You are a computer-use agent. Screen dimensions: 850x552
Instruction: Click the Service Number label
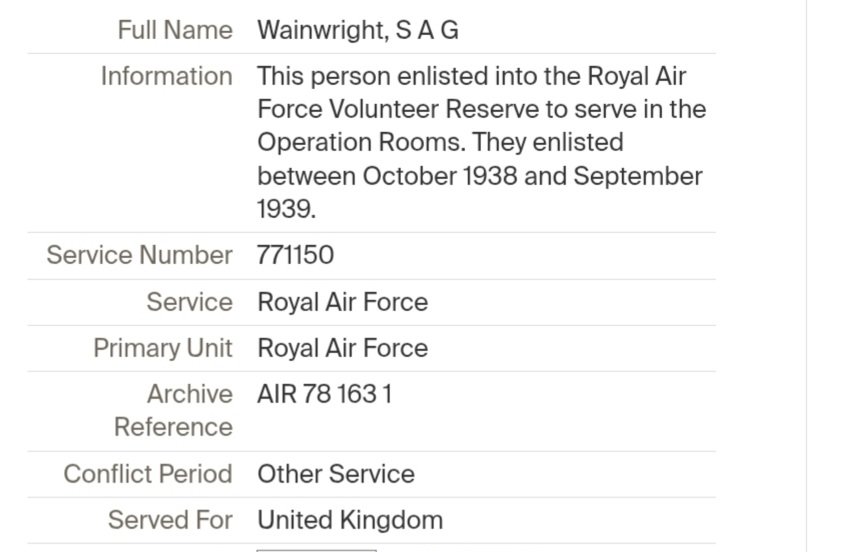click(139, 255)
